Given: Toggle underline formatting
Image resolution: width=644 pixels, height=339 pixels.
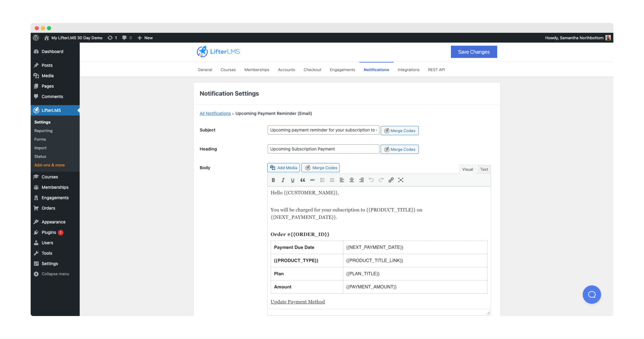Looking at the screenshot, I should point(292,180).
